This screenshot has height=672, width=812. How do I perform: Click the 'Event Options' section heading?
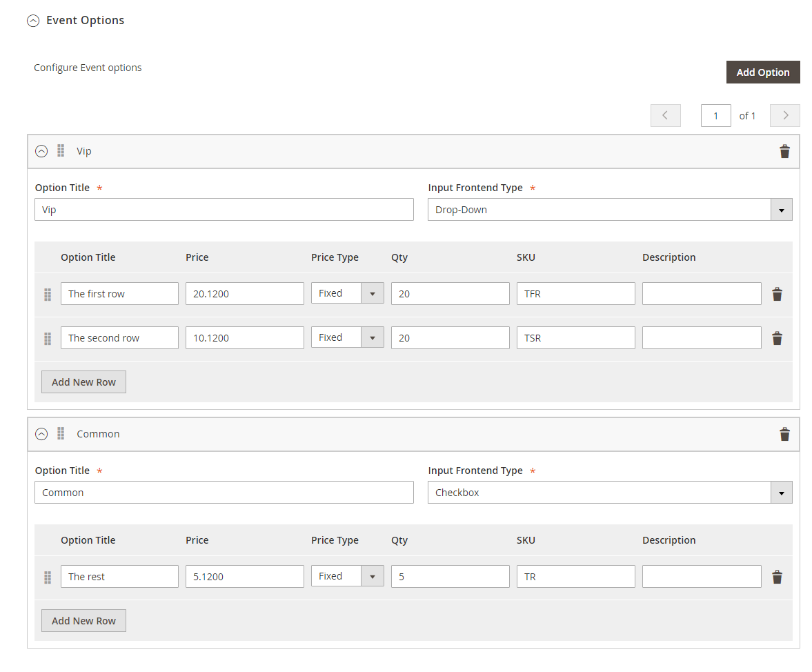tap(86, 20)
